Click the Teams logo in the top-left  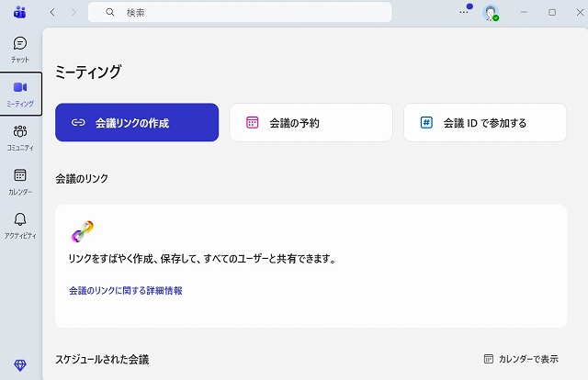[x=20, y=13]
